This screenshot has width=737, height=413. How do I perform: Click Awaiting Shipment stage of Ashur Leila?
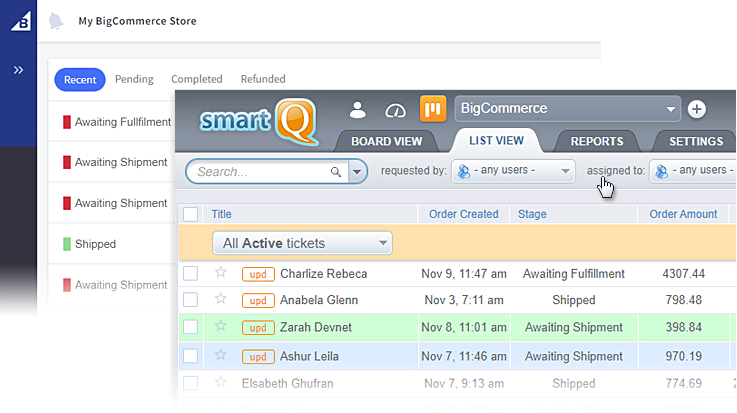pos(573,357)
